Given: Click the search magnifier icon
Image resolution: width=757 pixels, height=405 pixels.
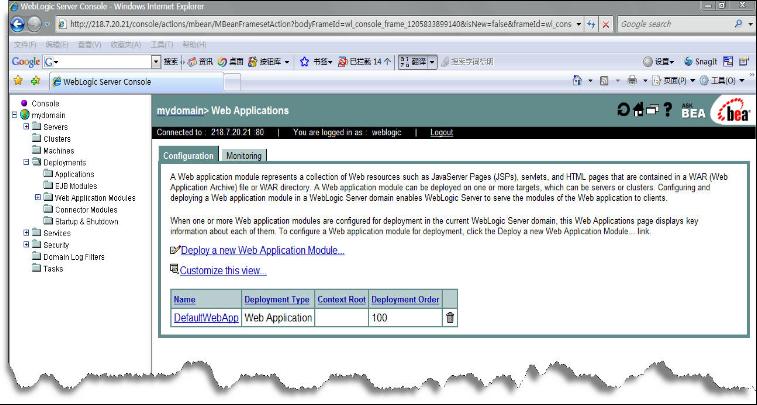Looking at the screenshot, I should 738,24.
